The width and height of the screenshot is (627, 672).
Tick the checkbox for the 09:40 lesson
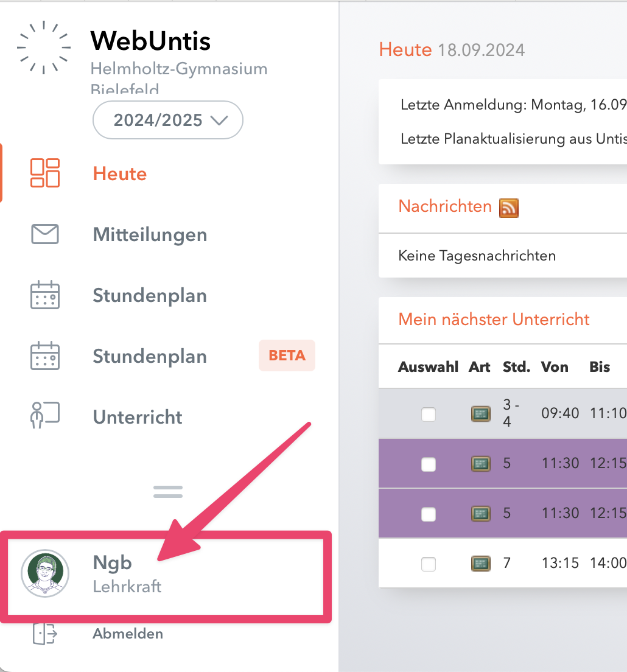[428, 413]
